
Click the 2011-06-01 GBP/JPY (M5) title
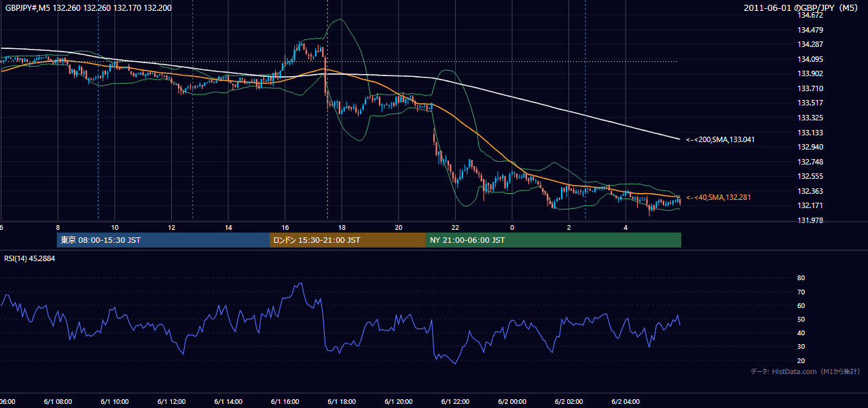pos(801,8)
